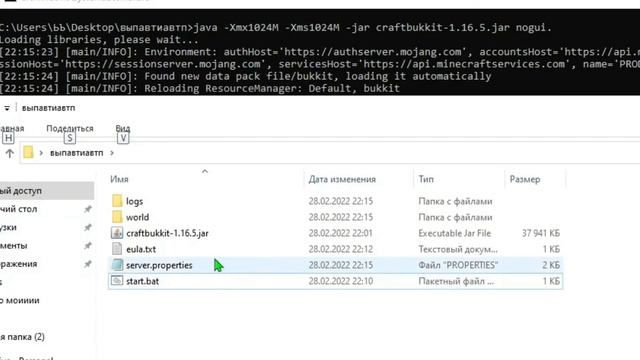Click date 28.02.2022 22:01 of craftbukkit jar
The height and width of the screenshot is (360, 640).
[340, 233]
